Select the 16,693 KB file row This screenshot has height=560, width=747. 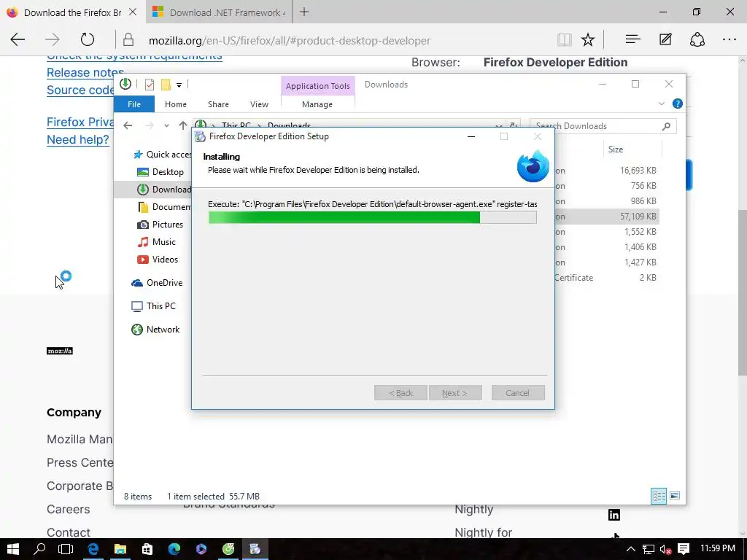click(606, 171)
